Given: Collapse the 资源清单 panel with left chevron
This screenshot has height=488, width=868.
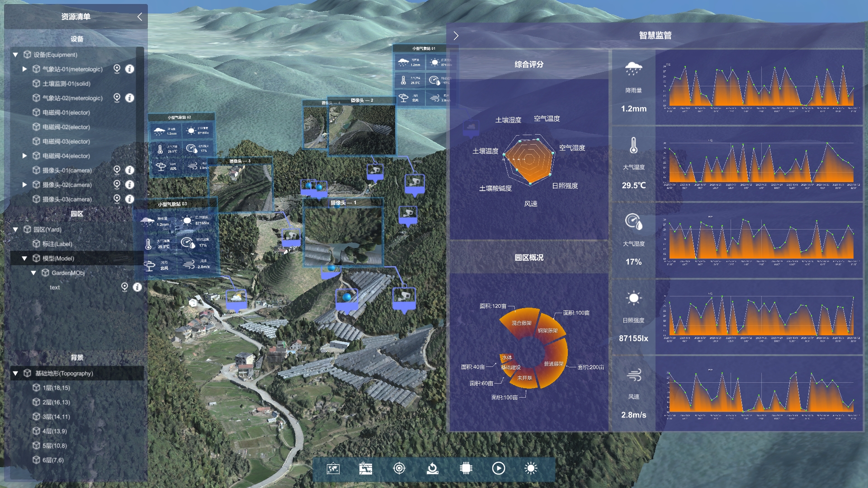Looking at the screenshot, I should [x=140, y=17].
